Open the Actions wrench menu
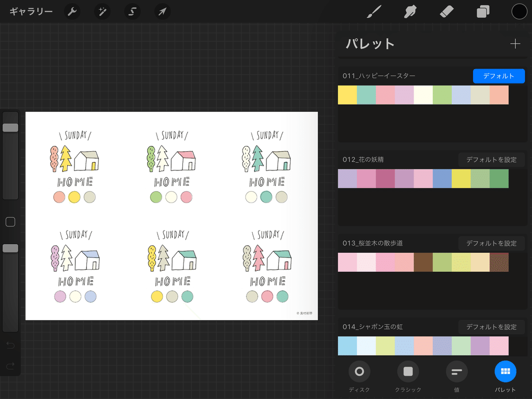 point(72,12)
